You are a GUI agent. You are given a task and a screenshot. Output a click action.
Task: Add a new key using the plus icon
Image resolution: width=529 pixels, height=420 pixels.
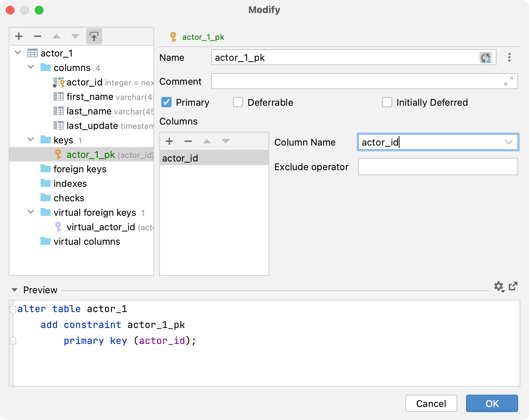pos(18,36)
